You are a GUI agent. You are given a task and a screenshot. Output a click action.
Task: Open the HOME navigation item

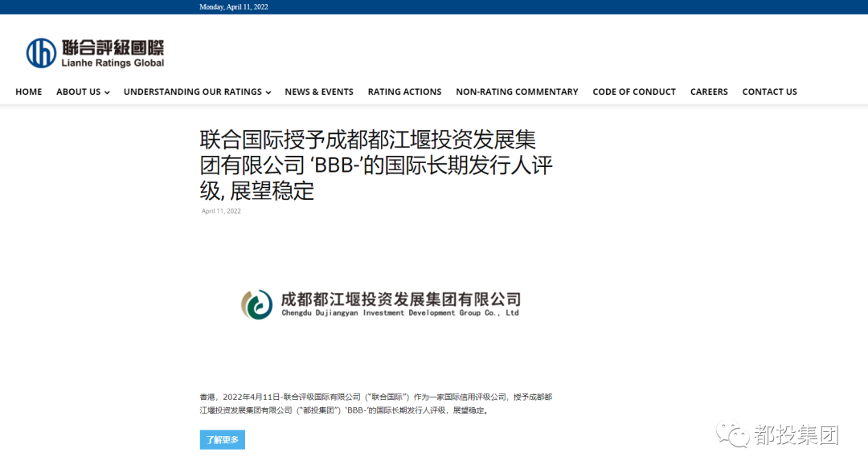[28, 92]
